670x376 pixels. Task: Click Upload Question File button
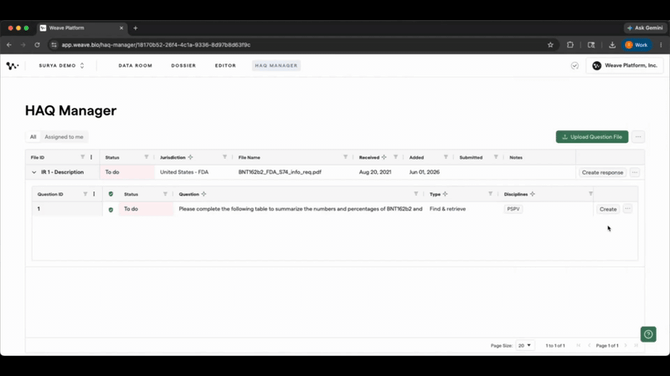coord(592,137)
